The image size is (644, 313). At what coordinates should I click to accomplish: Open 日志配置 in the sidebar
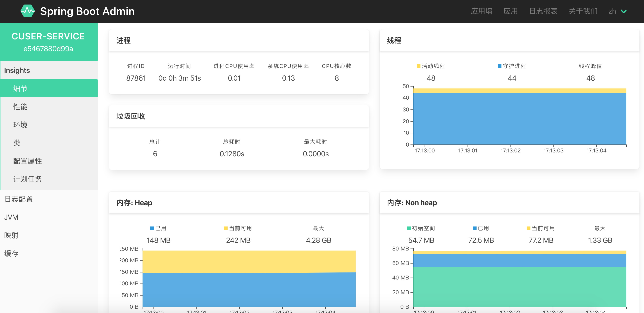point(49,199)
